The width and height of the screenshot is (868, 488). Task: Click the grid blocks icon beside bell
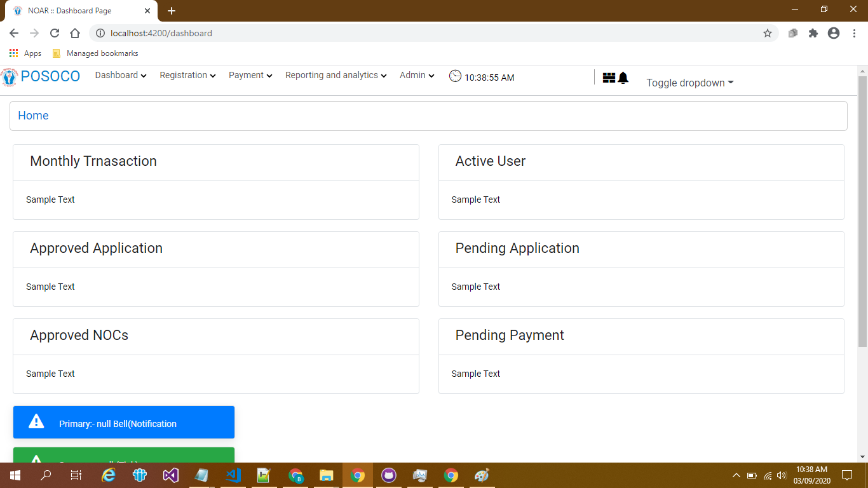[609, 78]
